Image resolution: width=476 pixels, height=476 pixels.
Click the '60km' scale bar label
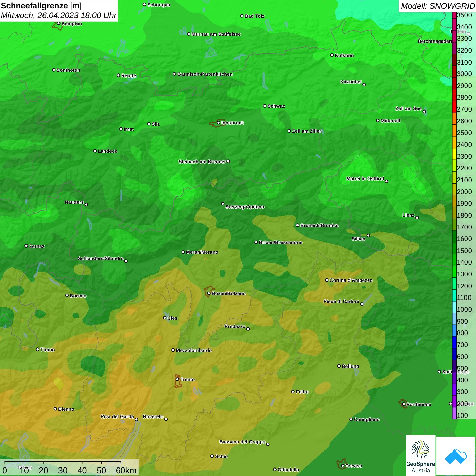coord(126,470)
